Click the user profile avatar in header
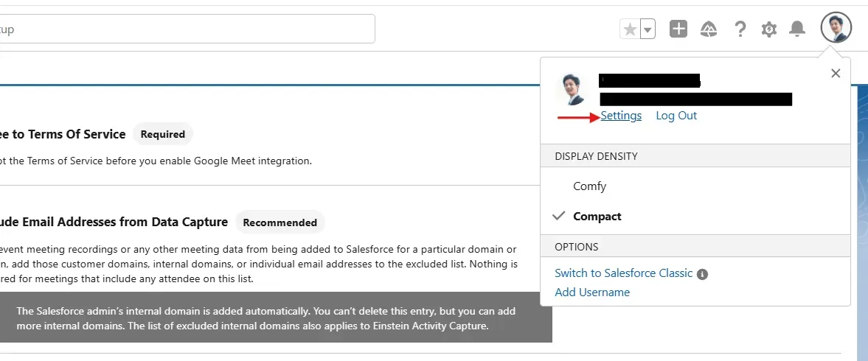 [x=836, y=29]
